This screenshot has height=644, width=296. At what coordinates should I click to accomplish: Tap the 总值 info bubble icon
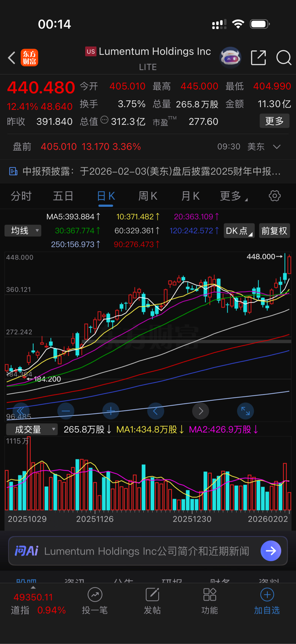pyautogui.click(x=104, y=120)
